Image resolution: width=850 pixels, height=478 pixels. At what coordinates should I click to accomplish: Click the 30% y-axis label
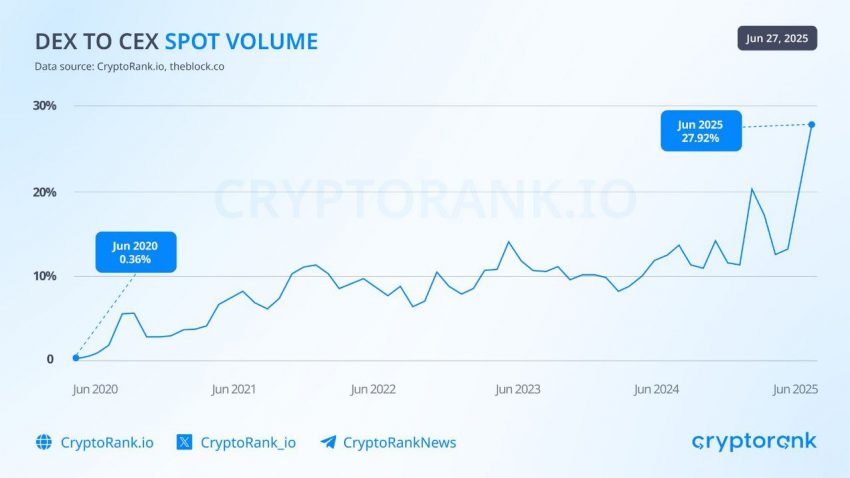(44, 106)
